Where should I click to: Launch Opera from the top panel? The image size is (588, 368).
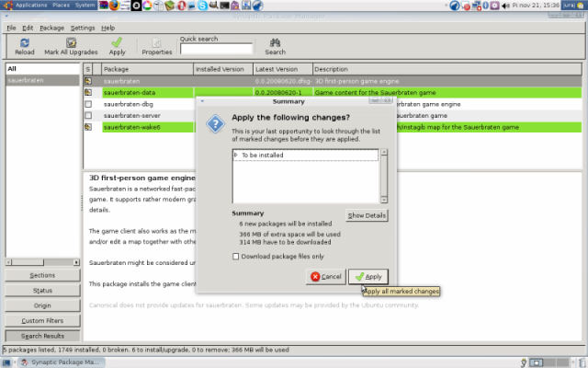tap(182, 6)
